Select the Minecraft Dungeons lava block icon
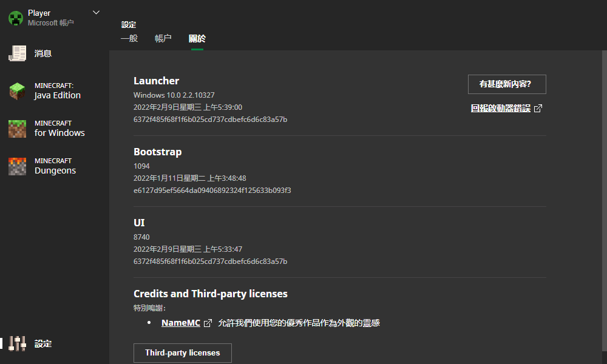Viewport: 607px width, 364px height. (x=18, y=166)
